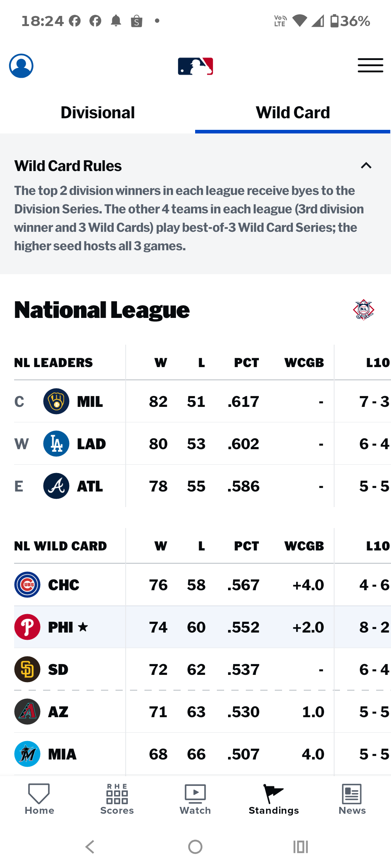
Task: Collapse the Wild Card Rules section
Action: 366,166
